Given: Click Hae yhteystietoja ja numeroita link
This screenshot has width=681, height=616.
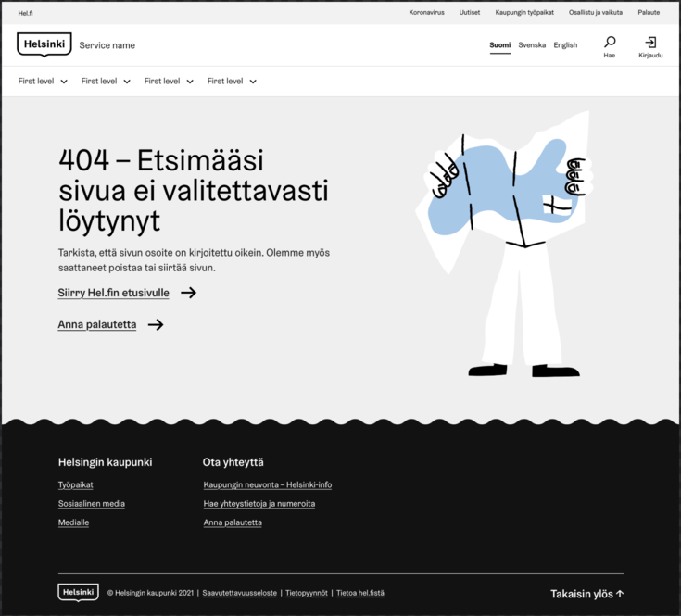Looking at the screenshot, I should (x=259, y=504).
